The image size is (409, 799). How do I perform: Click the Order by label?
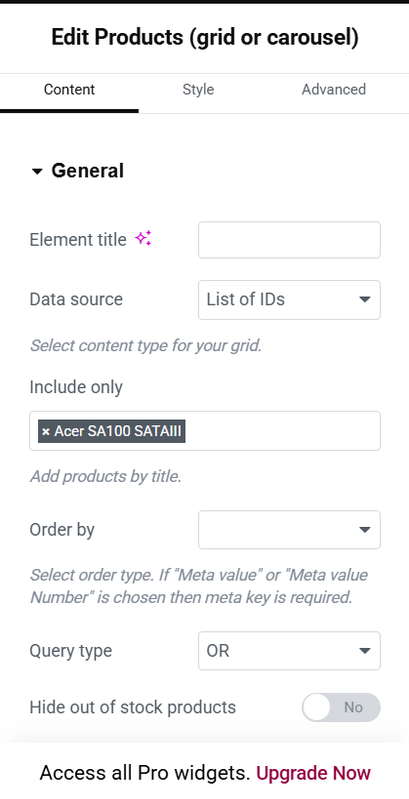(x=62, y=530)
